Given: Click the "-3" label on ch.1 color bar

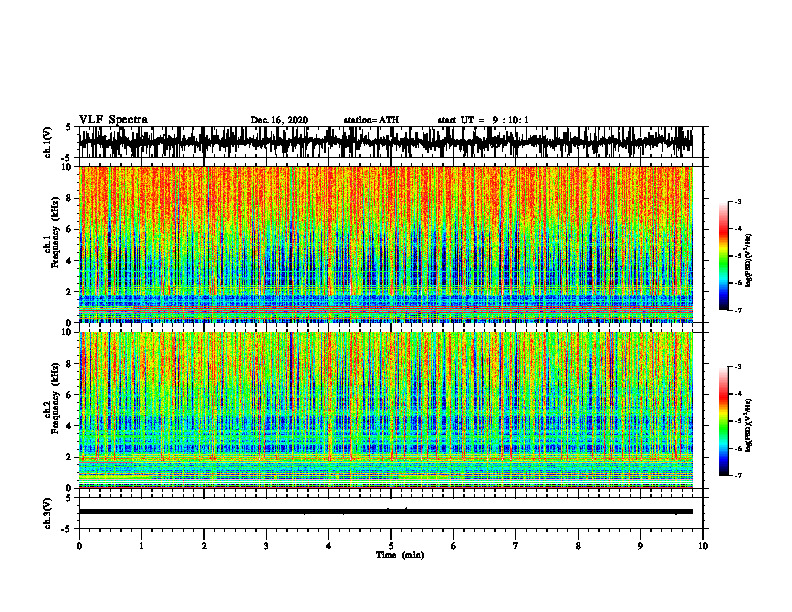Looking at the screenshot, I should (738, 201).
